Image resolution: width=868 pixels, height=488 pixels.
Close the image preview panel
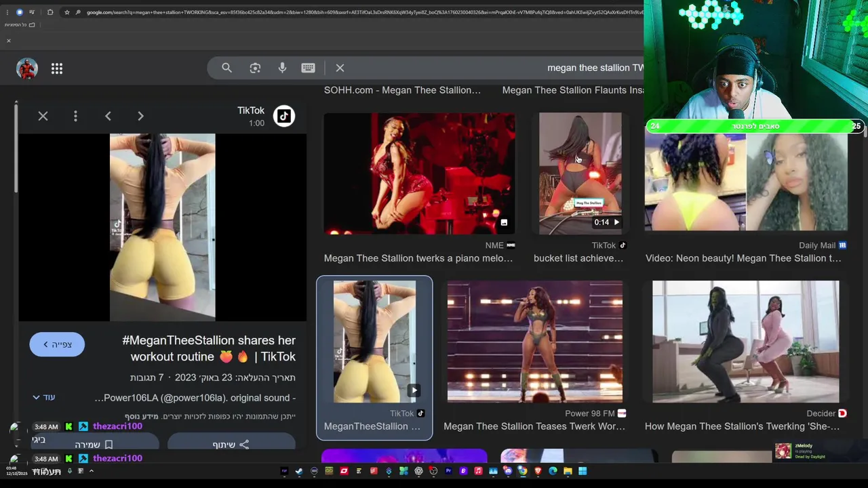(x=43, y=117)
